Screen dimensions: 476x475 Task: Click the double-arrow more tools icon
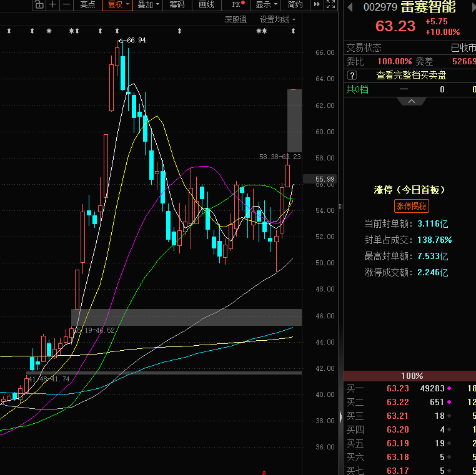coord(317,4)
